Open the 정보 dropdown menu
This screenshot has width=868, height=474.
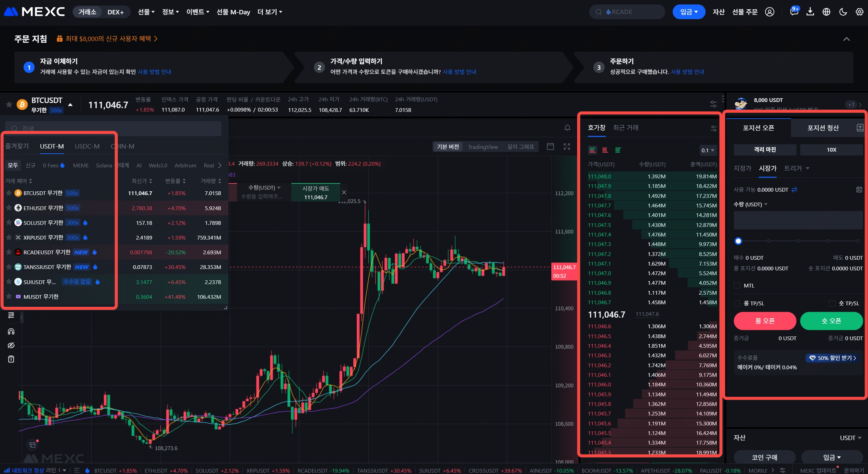[x=170, y=12]
